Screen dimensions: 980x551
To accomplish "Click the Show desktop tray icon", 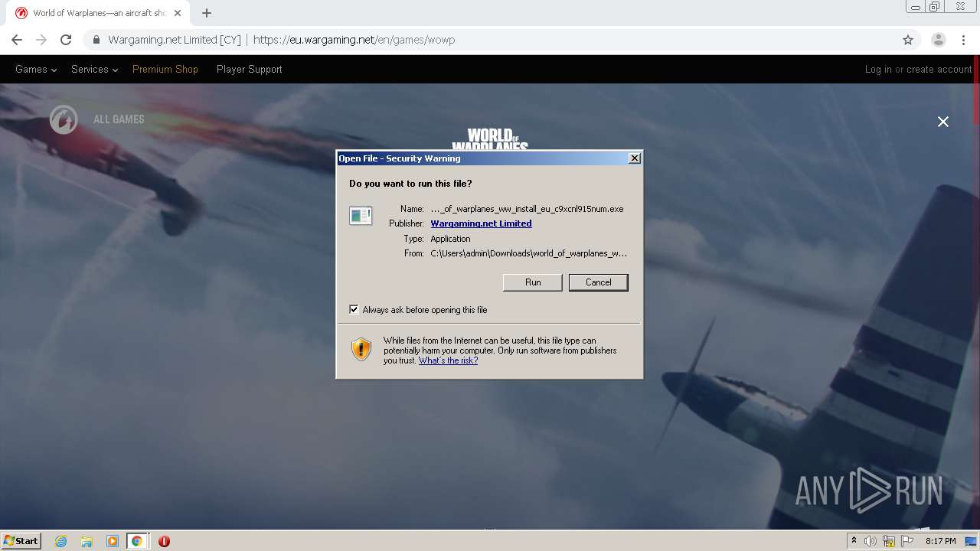I will (x=971, y=541).
